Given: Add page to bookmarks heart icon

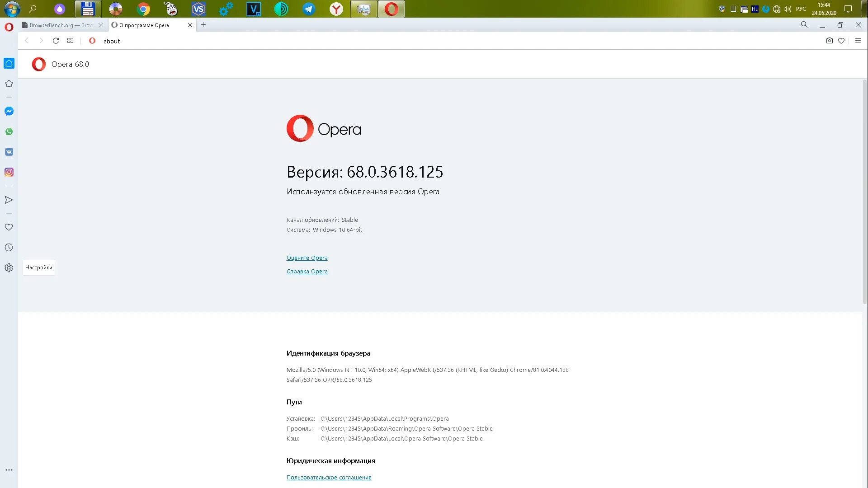Looking at the screenshot, I should [841, 41].
